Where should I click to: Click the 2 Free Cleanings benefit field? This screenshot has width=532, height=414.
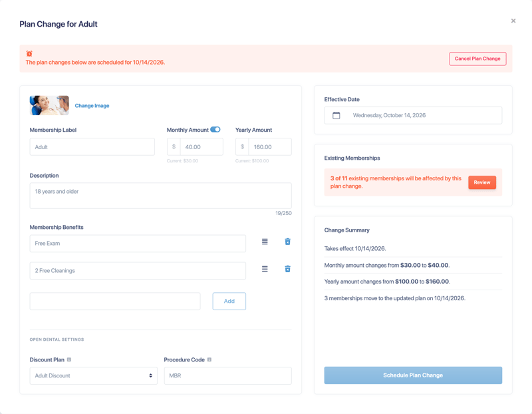coord(138,271)
